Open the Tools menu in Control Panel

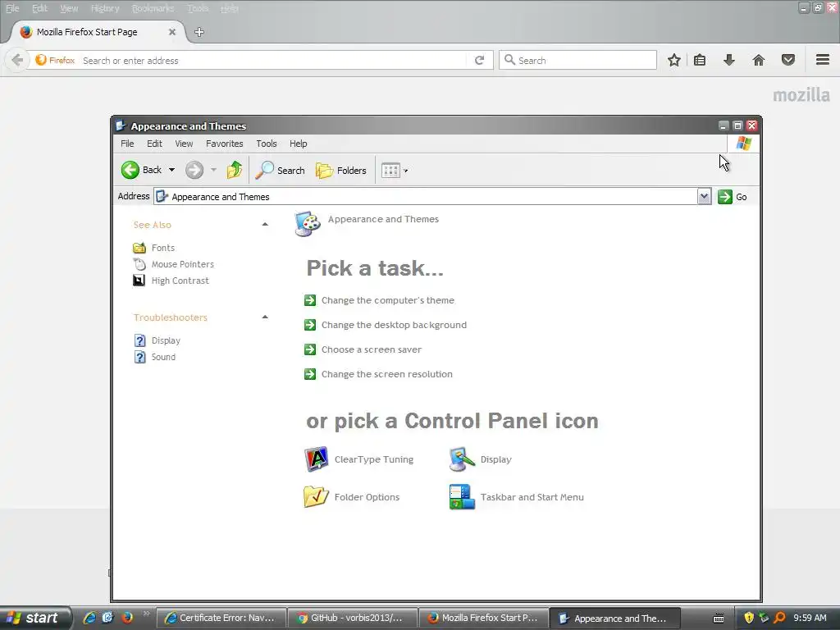click(267, 144)
